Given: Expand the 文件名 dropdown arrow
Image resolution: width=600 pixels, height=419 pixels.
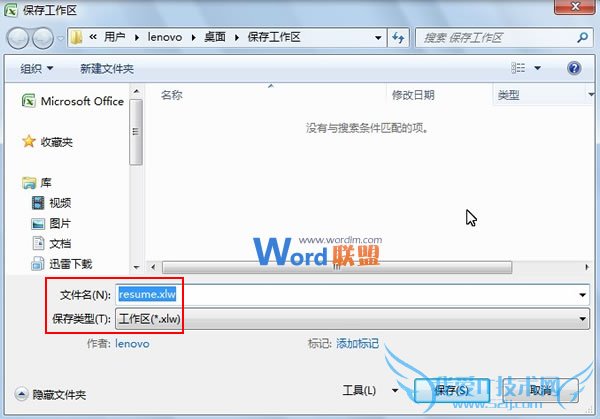Looking at the screenshot, I should click(582, 295).
